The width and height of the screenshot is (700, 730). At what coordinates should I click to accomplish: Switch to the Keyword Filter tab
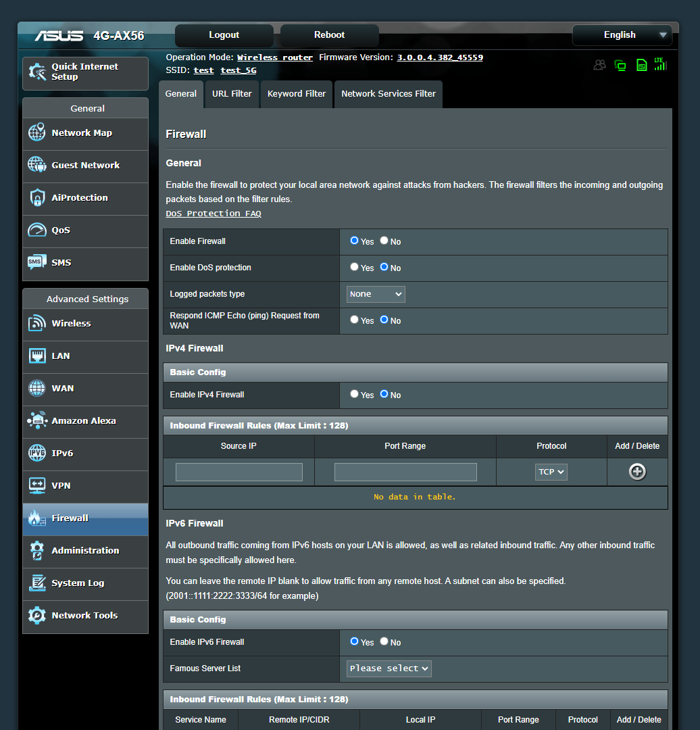point(297,94)
